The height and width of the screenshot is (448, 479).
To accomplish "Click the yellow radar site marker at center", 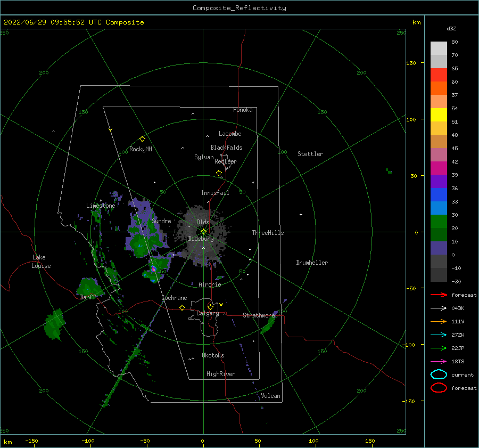I will tap(203, 232).
